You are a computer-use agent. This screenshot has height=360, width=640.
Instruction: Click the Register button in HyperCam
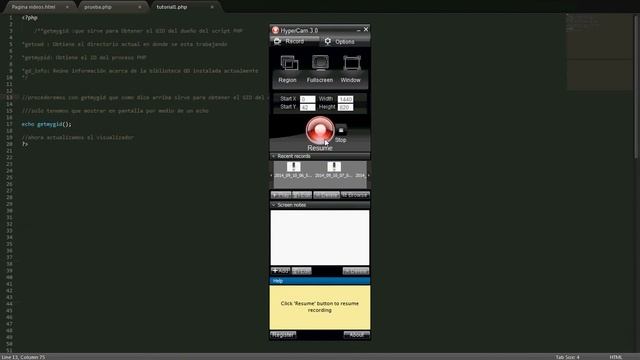point(283,335)
